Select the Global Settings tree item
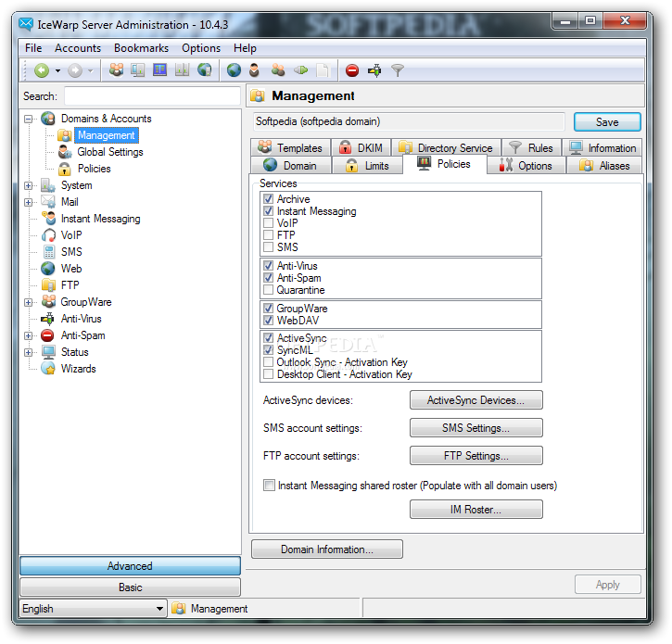This screenshot has height=644, width=672. [x=110, y=152]
